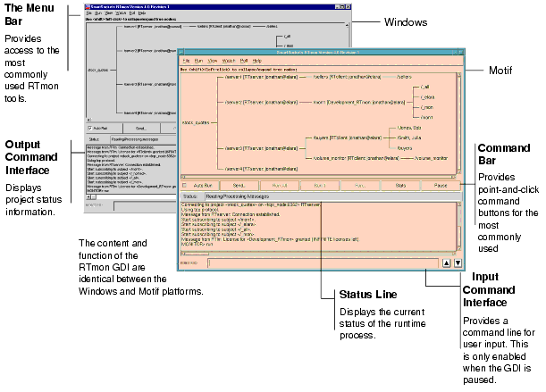Screen dimensions: 546x392
Task: Select /volume_monitor RTclient node in Motif tree
Action: pyautogui.click(x=356, y=158)
